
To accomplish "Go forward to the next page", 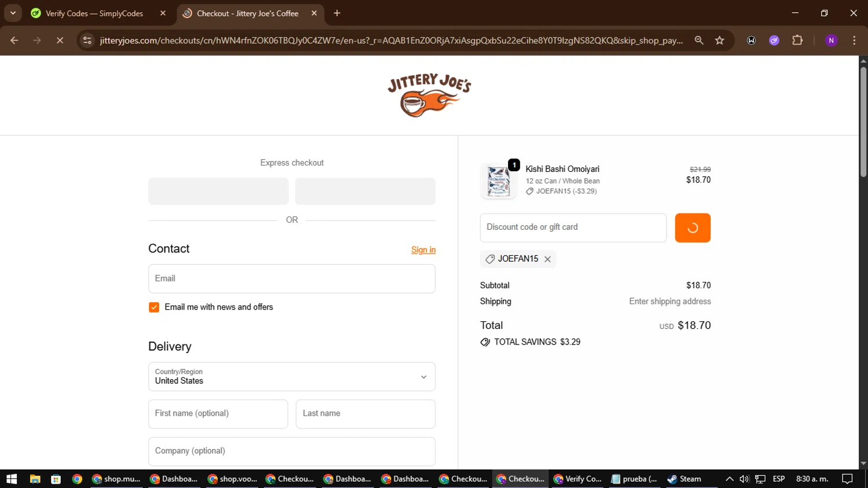I will 37,41.
